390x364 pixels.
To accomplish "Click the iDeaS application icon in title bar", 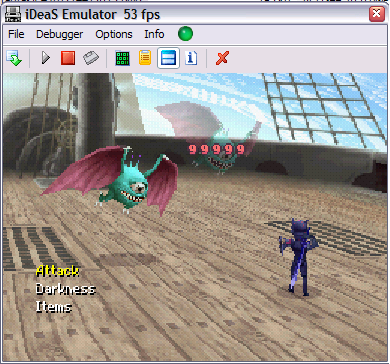I will [x=14, y=14].
